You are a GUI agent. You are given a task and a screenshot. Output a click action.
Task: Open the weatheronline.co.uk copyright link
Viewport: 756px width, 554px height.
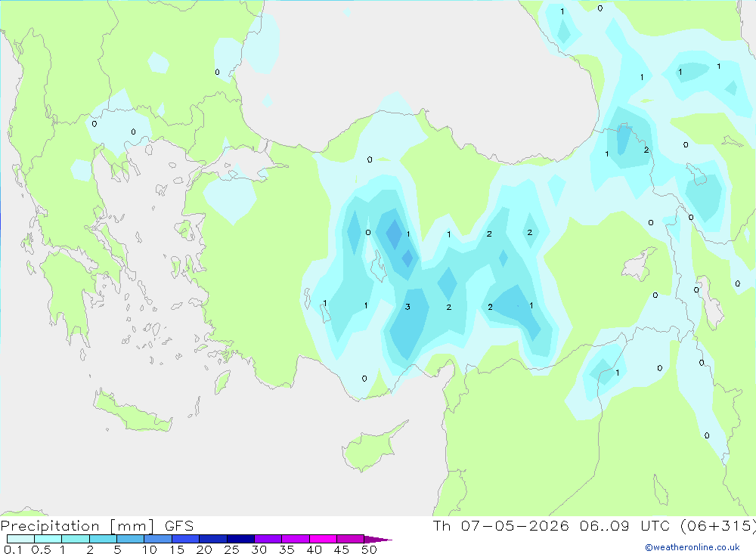(x=692, y=547)
